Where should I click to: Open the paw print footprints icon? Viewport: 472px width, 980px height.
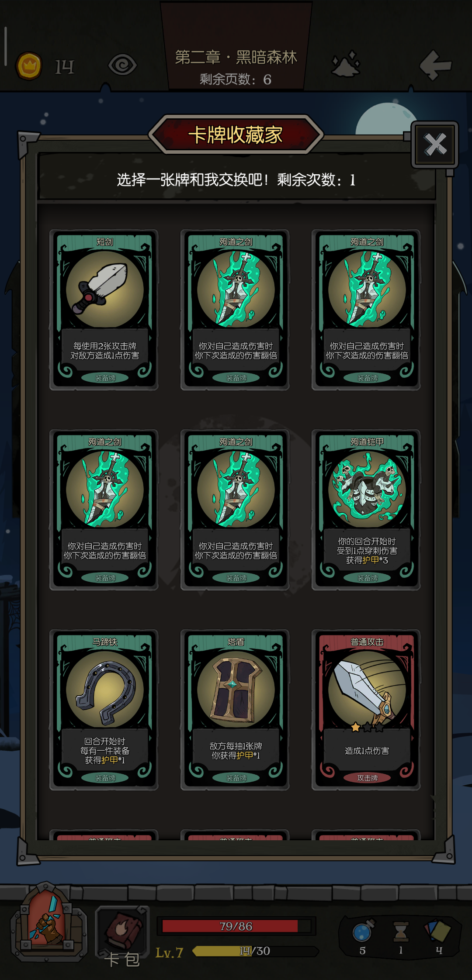pyautogui.click(x=347, y=64)
